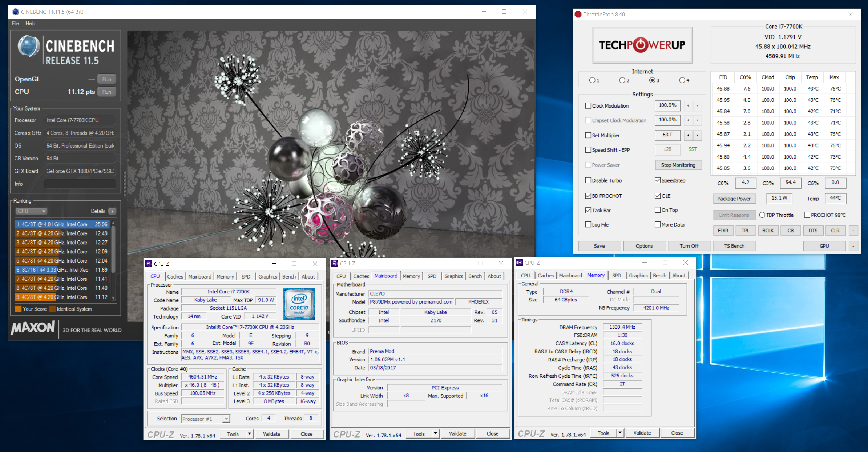
Task: Uncheck the BD PROCHOT checkbox
Action: tap(588, 196)
